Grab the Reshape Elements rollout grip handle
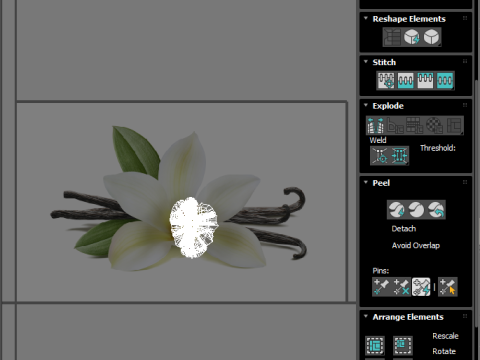 465,18
